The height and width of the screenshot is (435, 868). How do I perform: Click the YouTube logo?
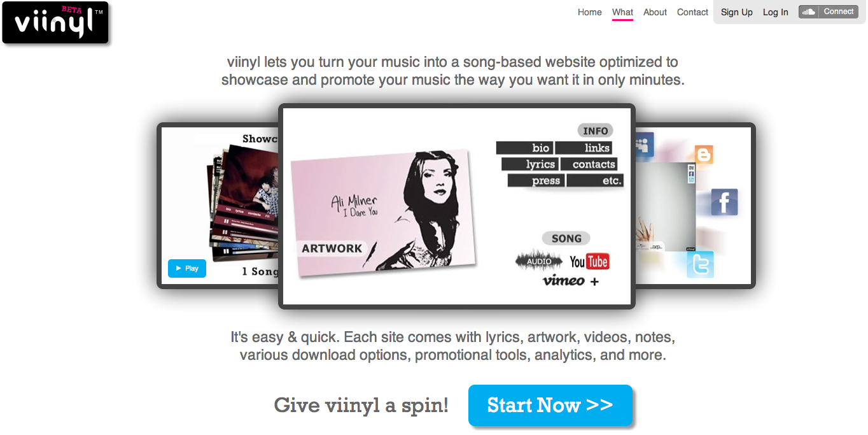[589, 262]
